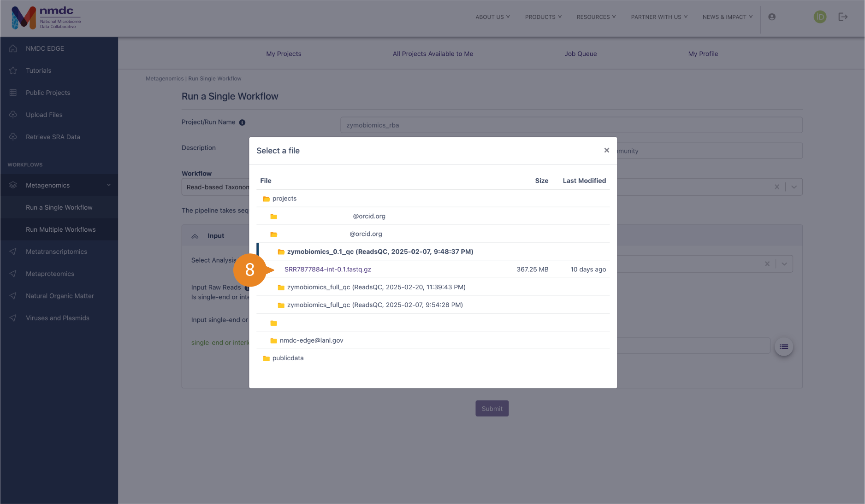
Task: Go to My Projects tab
Action: coord(284,54)
